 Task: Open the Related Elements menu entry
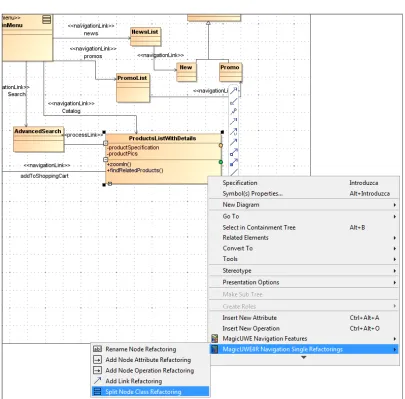coord(304,238)
